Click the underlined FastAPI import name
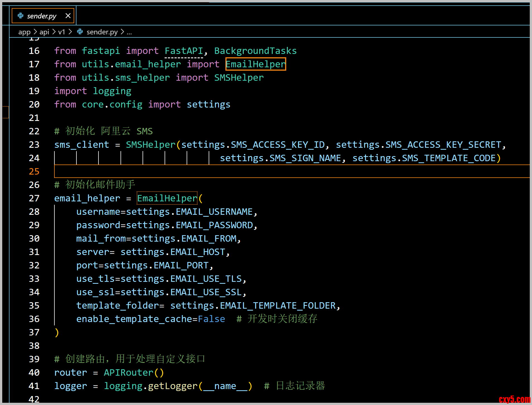 [x=184, y=51]
